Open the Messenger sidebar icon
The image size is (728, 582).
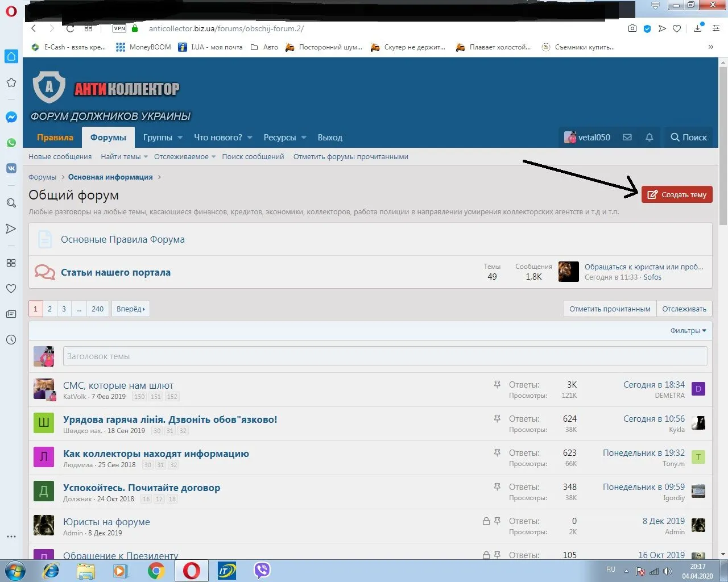point(11,117)
